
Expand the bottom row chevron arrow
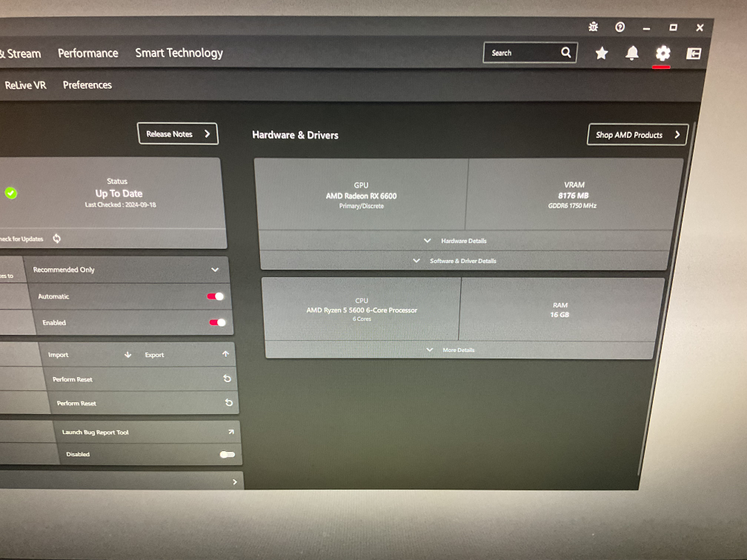(235, 482)
